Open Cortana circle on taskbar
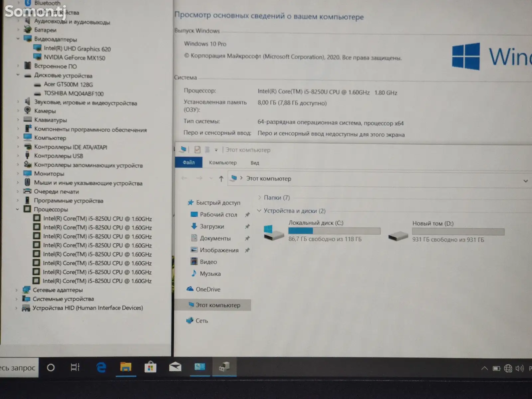 pyautogui.click(x=51, y=367)
